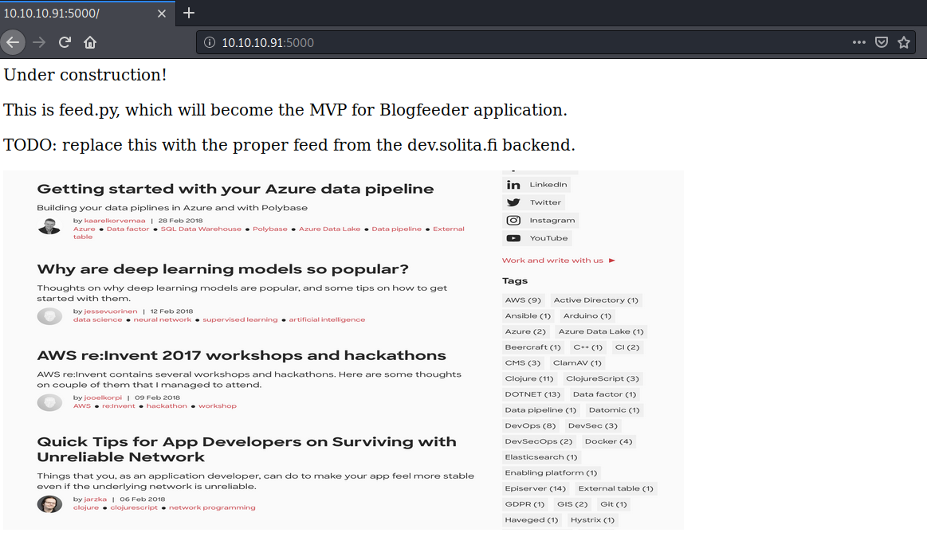The image size is (927, 560).
Task: Open the new tab plus button
Action: [189, 13]
